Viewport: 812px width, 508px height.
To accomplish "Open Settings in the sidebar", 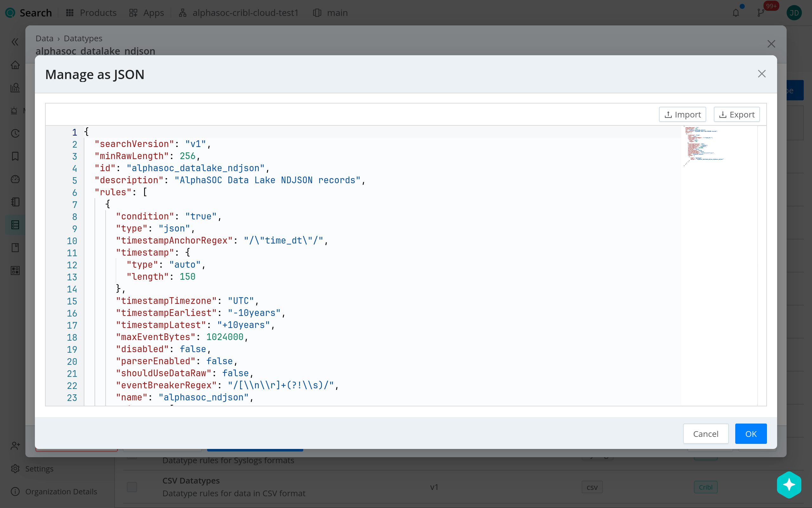I will click(x=32, y=469).
